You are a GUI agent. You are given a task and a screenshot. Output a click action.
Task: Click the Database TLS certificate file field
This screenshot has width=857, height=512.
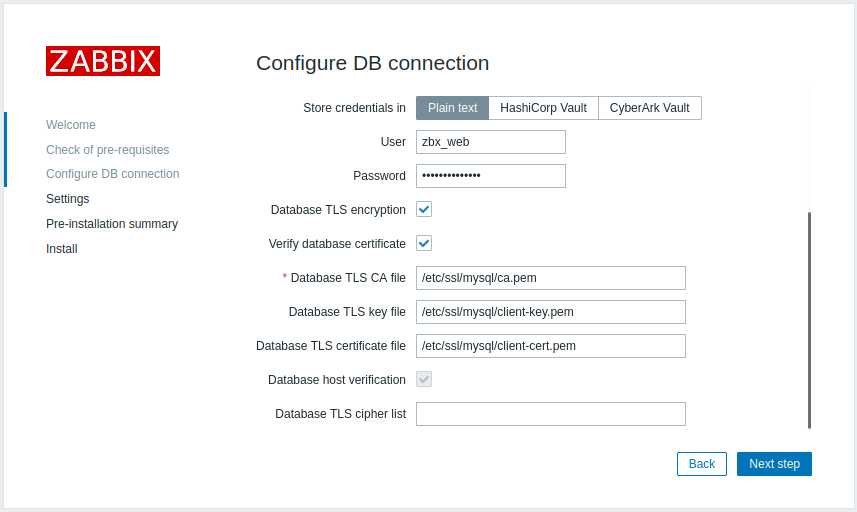click(x=550, y=346)
